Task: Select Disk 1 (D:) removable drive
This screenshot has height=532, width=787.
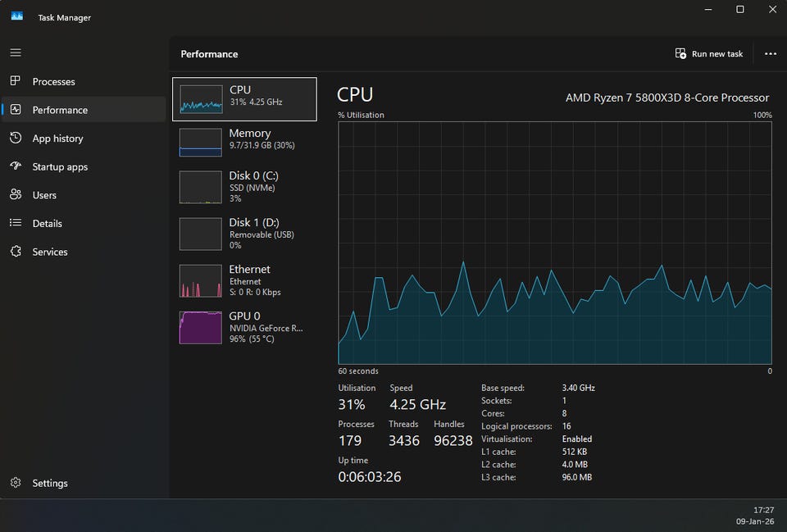Action: [244, 234]
